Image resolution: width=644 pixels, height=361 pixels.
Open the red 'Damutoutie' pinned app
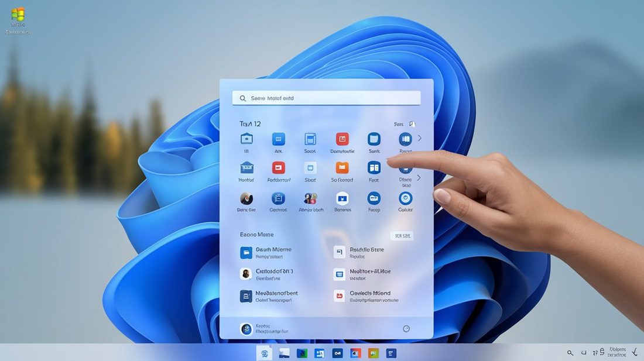tap(342, 139)
